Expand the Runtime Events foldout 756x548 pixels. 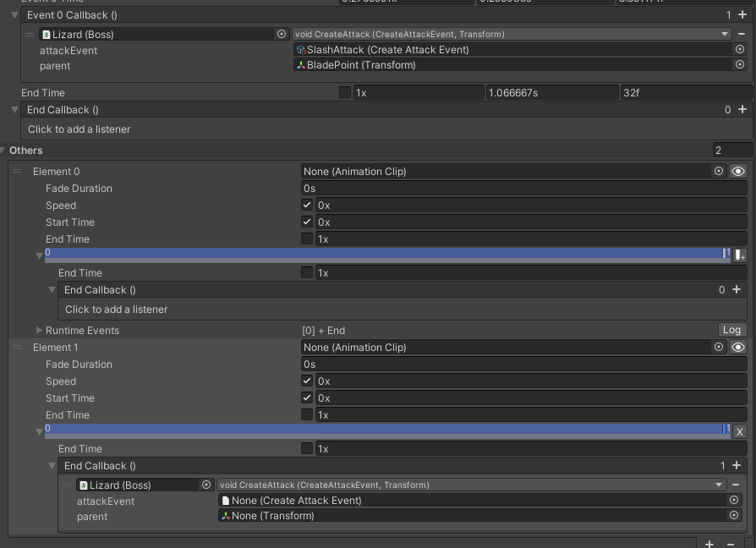41,330
